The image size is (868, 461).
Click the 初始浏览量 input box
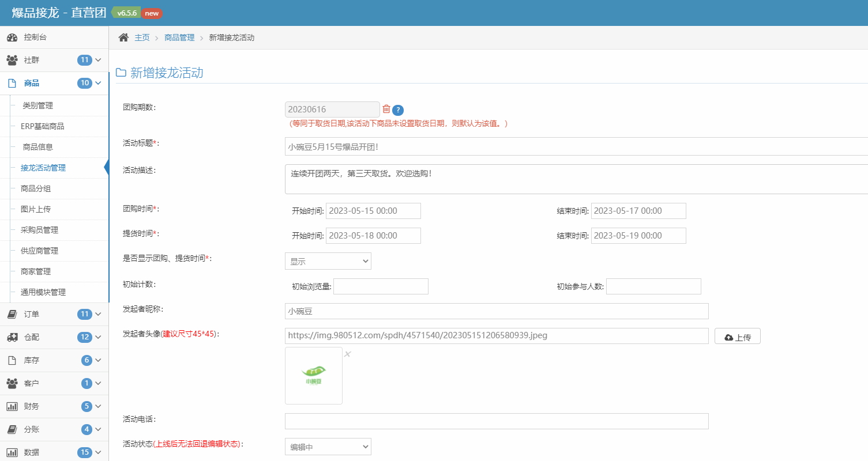click(381, 286)
